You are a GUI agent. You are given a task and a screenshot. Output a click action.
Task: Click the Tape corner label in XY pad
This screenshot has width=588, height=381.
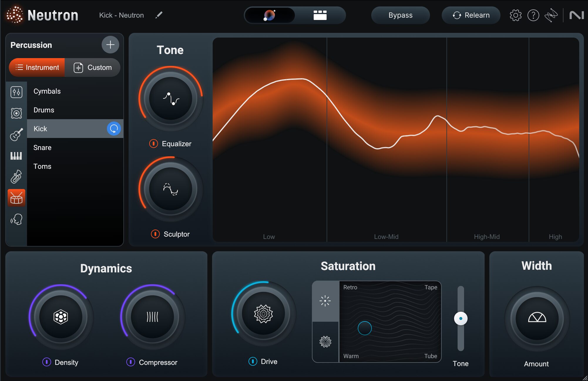431,287
